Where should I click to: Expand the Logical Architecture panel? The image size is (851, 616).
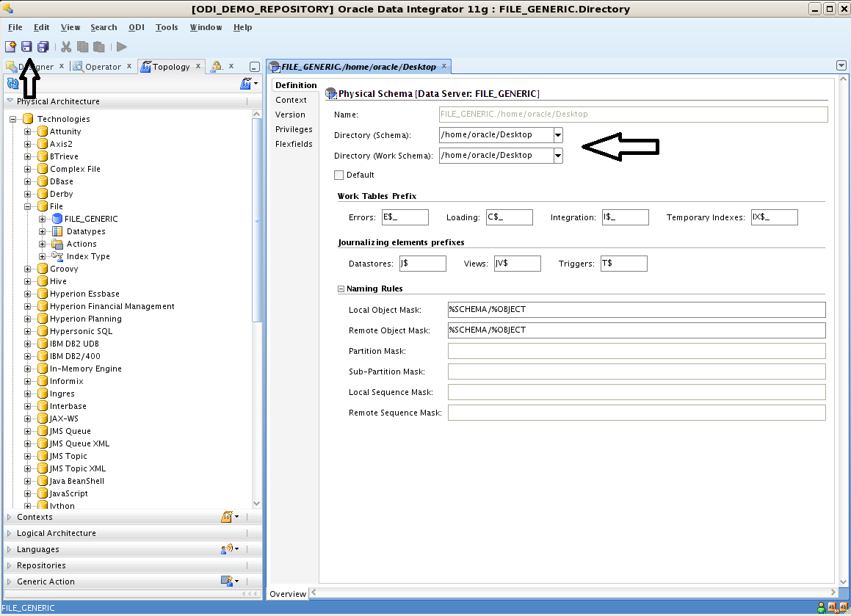click(10, 533)
